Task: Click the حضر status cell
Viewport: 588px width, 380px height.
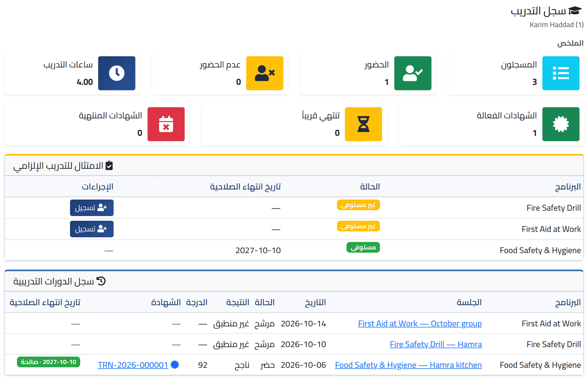Action: pyautogui.click(x=268, y=365)
